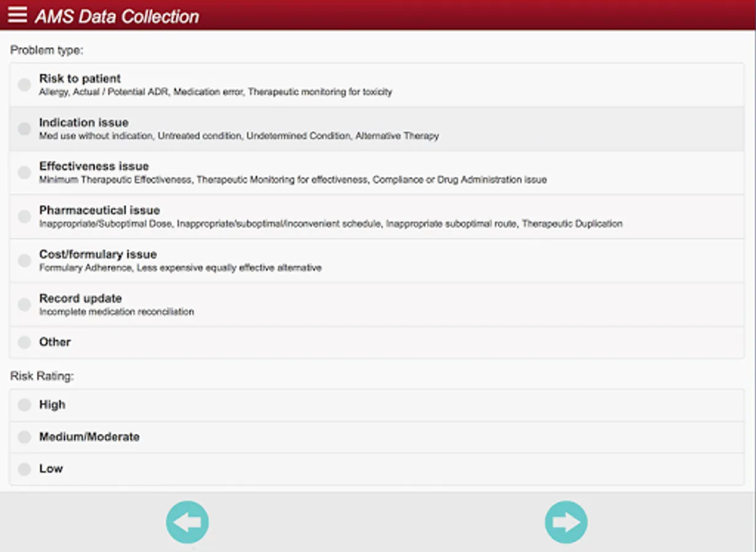Select the Record update radio button
756x552 pixels.
point(25,305)
